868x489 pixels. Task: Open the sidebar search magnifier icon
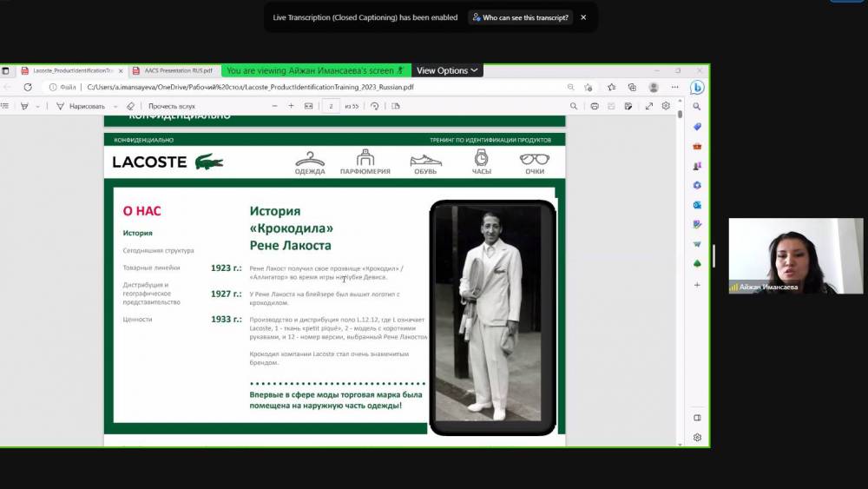click(697, 106)
